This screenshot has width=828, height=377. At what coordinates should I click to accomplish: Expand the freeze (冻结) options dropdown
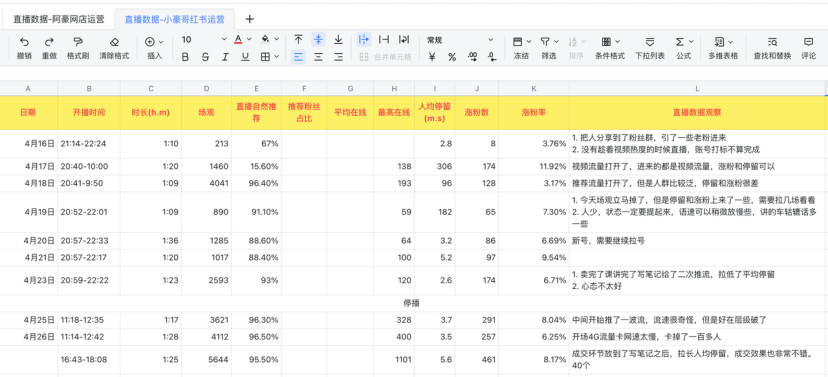click(x=529, y=41)
